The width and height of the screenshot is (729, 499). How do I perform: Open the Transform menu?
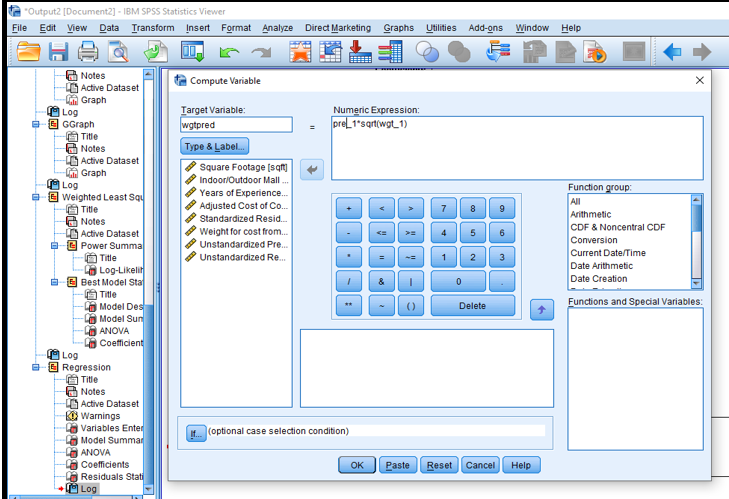(x=152, y=28)
